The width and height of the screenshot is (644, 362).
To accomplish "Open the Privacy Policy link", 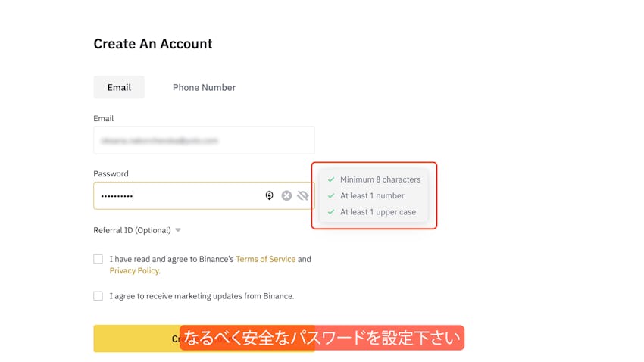I will pyautogui.click(x=134, y=270).
